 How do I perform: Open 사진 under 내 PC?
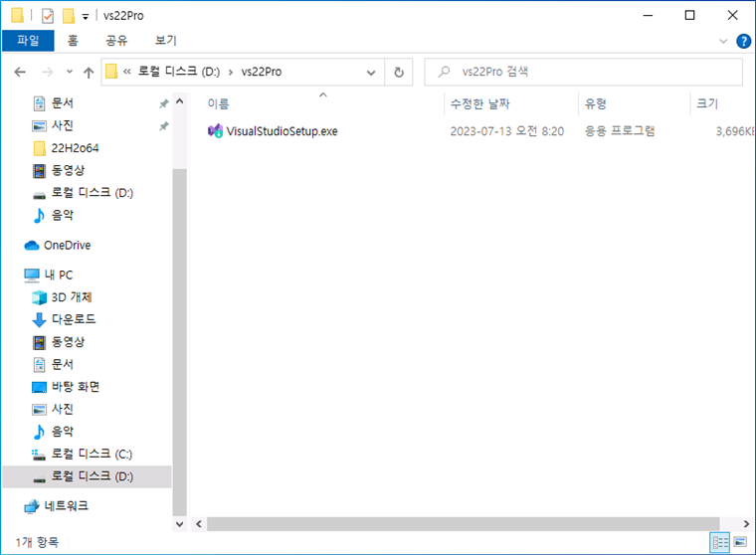pyautogui.click(x=63, y=410)
